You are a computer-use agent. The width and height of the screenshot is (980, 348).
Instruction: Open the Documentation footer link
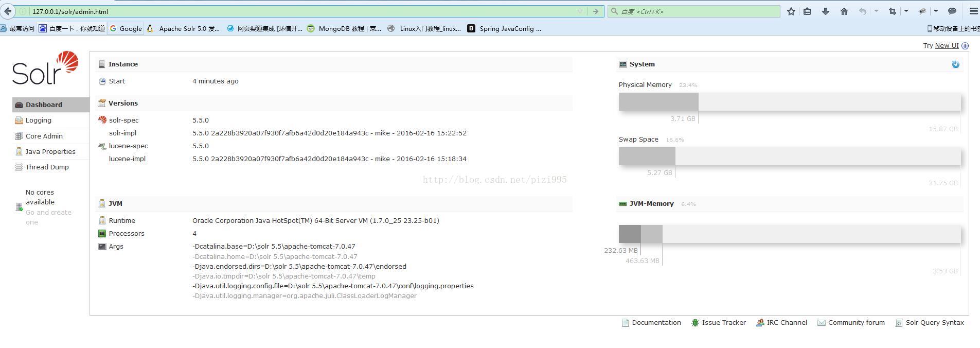pos(651,323)
